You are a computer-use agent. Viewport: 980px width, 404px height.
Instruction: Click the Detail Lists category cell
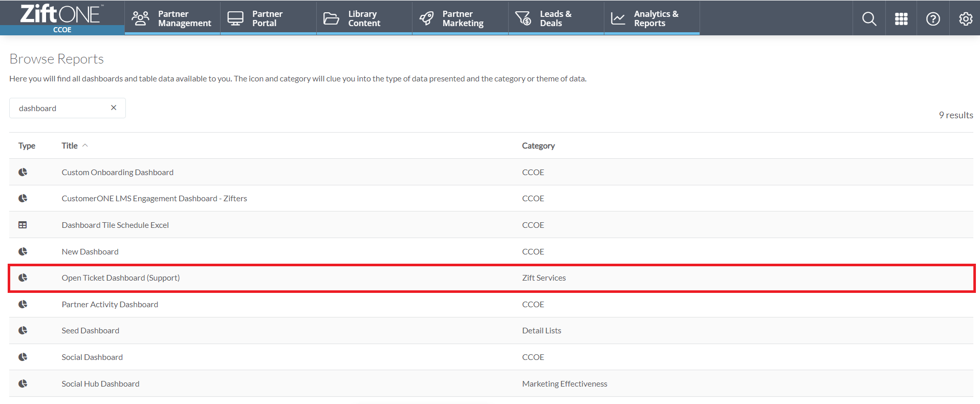pos(541,330)
